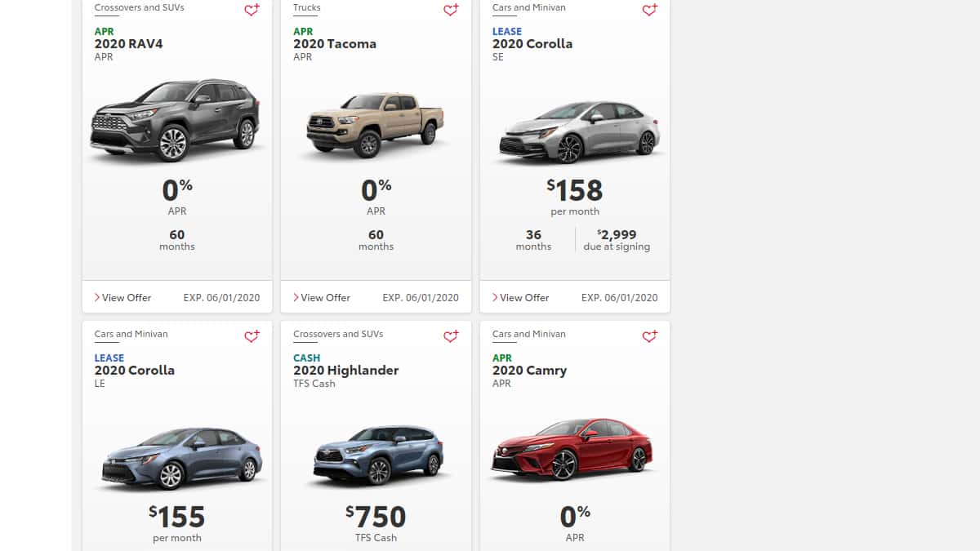The height and width of the screenshot is (551, 980).
Task: View the Corolla SE lease offer
Action: [521, 298]
